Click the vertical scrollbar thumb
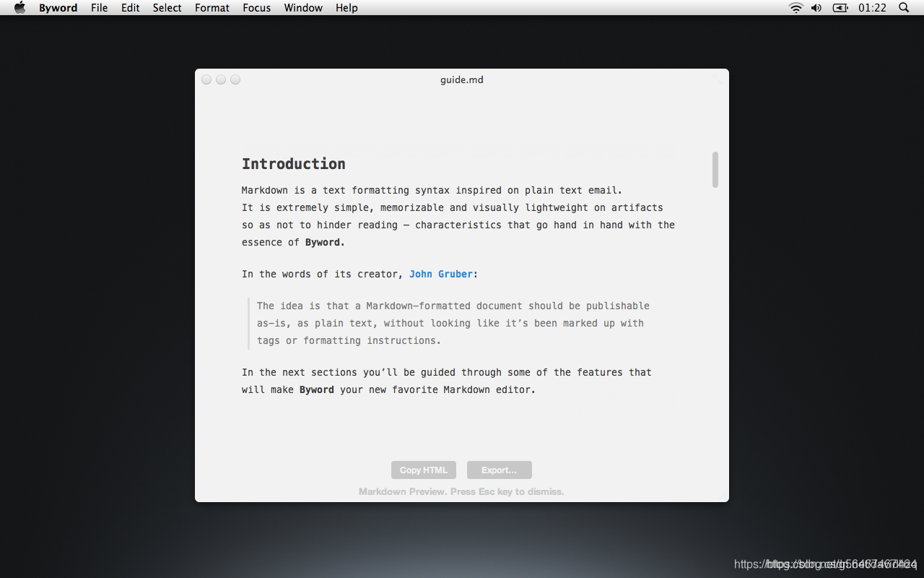This screenshot has width=924, height=578. 715,170
